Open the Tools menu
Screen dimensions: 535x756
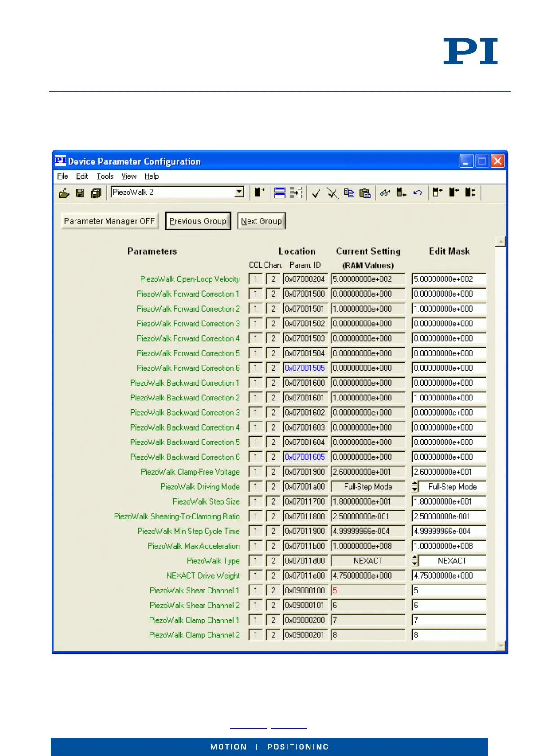(105, 176)
